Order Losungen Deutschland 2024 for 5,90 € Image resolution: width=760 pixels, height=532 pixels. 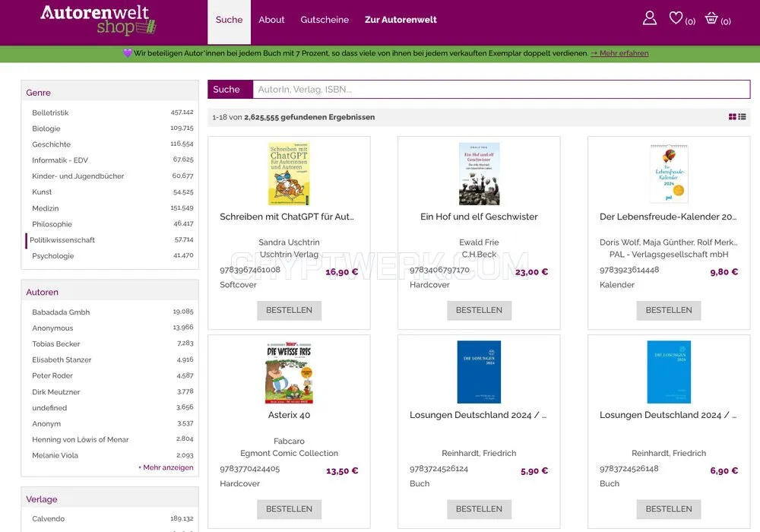pyautogui.click(x=479, y=509)
